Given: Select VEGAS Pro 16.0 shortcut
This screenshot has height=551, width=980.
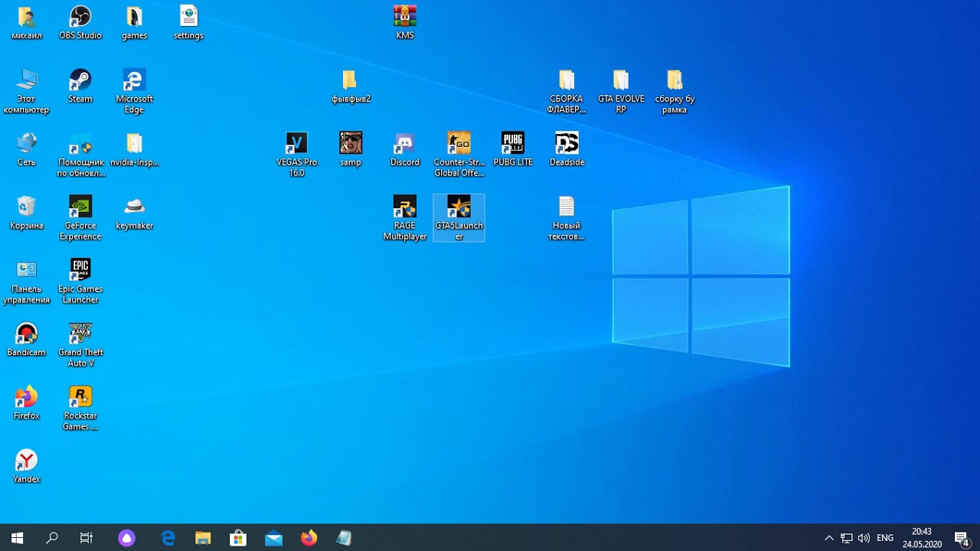Looking at the screenshot, I should coord(296,155).
